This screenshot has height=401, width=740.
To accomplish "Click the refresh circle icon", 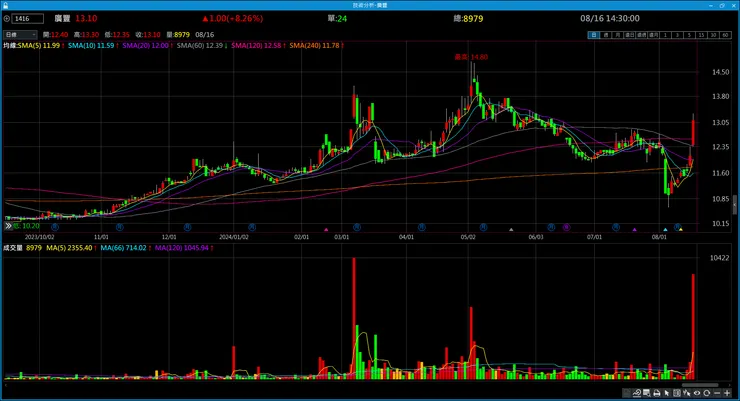I will pyautogui.click(x=706, y=393).
